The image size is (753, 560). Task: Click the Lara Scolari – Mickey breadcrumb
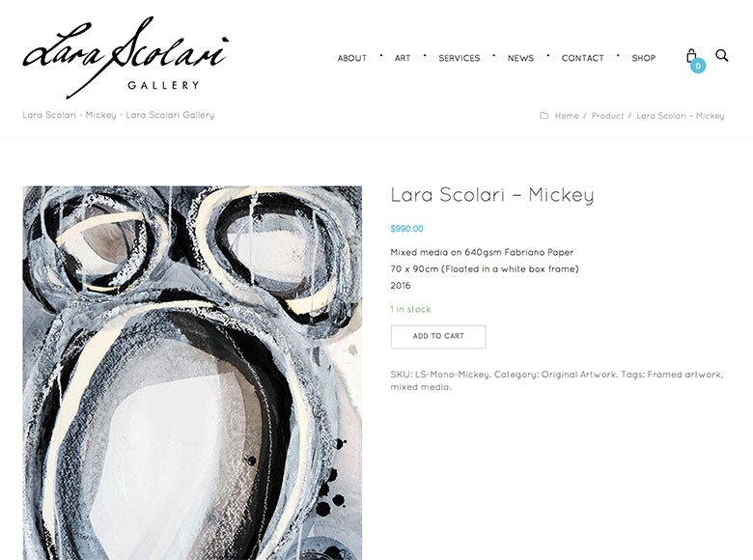680,116
